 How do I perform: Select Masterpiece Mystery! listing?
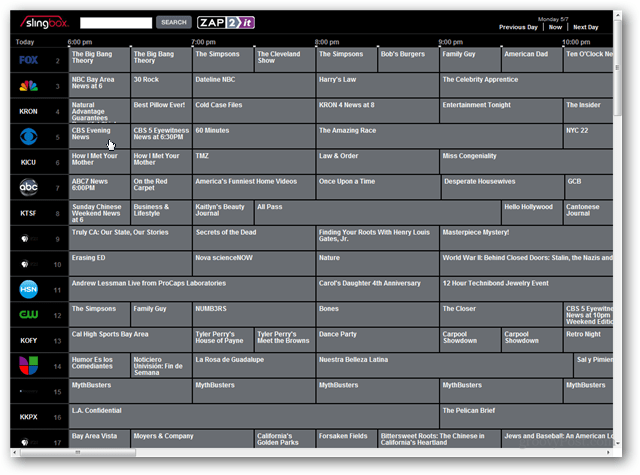526,238
